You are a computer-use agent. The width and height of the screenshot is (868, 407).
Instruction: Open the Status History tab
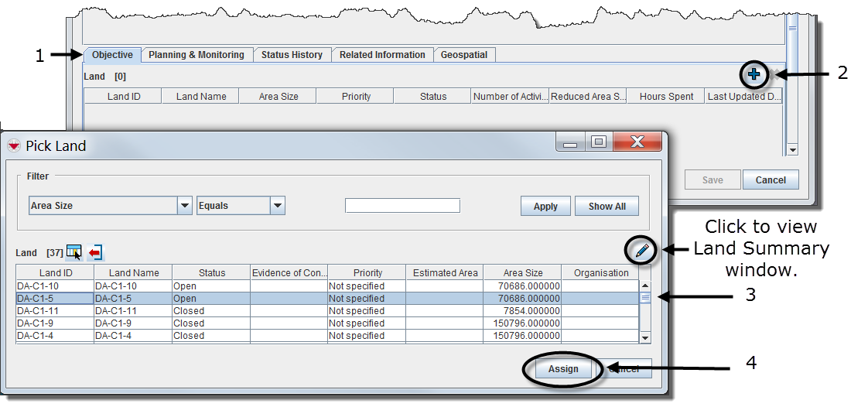[292, 55]
